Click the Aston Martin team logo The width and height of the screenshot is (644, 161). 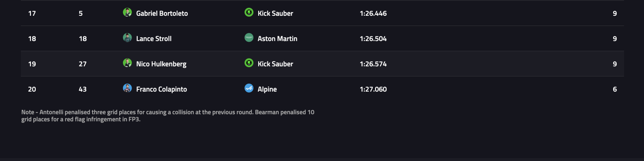pos(249,38)
